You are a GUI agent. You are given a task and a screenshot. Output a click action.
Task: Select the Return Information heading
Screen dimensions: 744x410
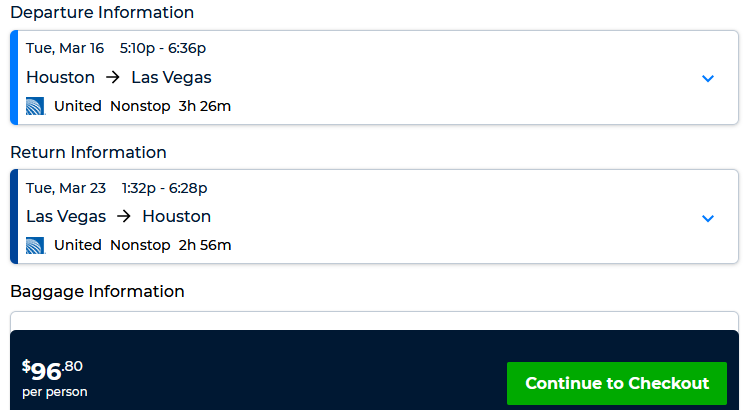tap(88, 152)
